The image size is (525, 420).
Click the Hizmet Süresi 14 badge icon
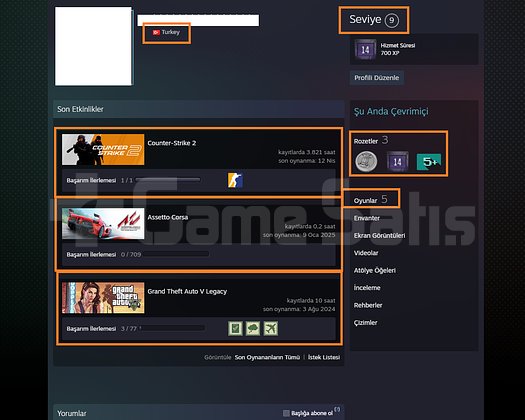[x=365, y=50]
